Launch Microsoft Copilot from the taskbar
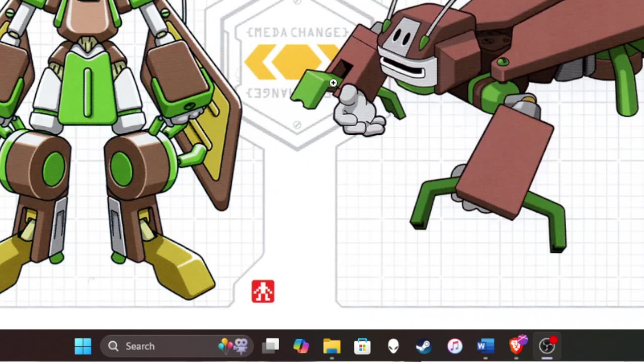 click(301, 346)
